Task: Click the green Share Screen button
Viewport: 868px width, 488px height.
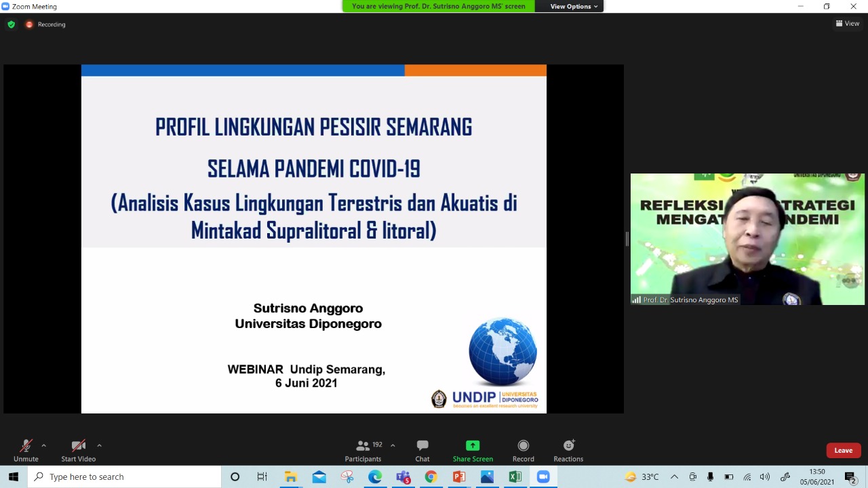Action: [x=473, y=450]
